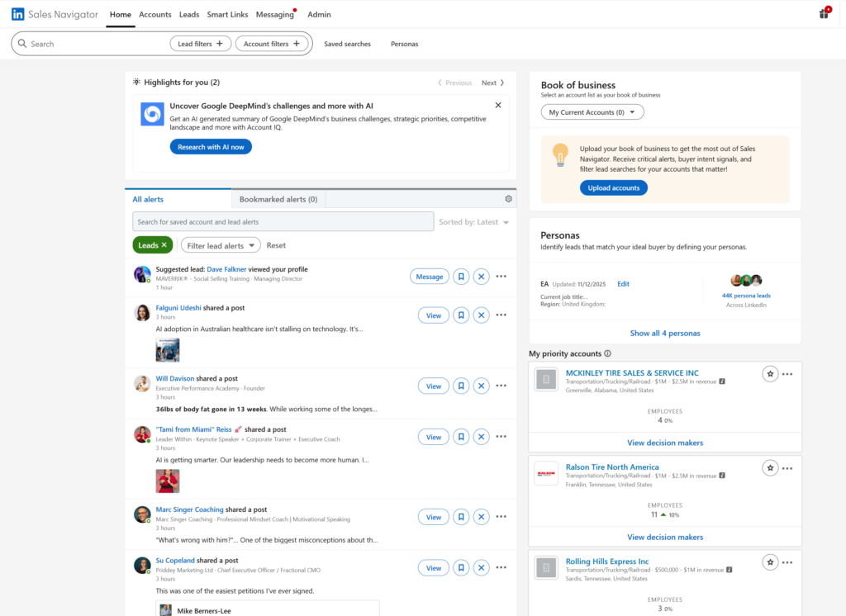Viewport: 846px width, 616px height.
Task: Switch to Bookmarked alerts tab
Action: [278, 199]
